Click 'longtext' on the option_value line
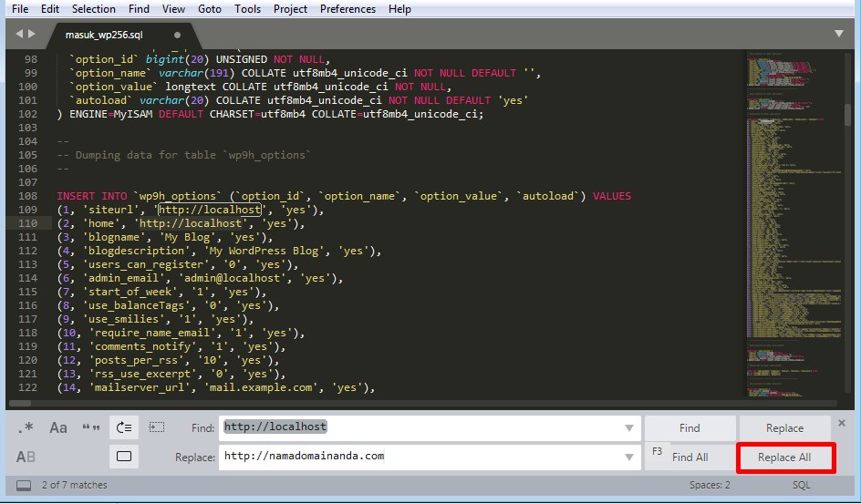Viewport: 861px width, 504px height. [191, 87]
